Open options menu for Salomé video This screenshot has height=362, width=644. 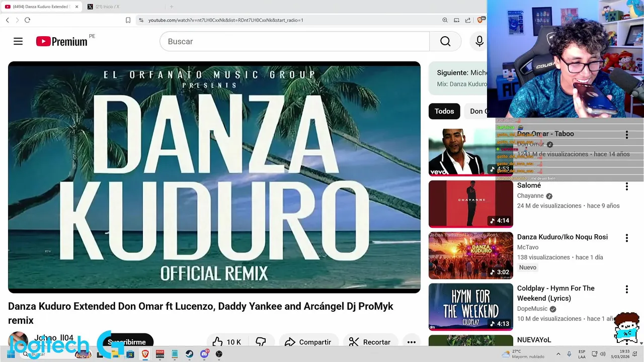point(626,187)
